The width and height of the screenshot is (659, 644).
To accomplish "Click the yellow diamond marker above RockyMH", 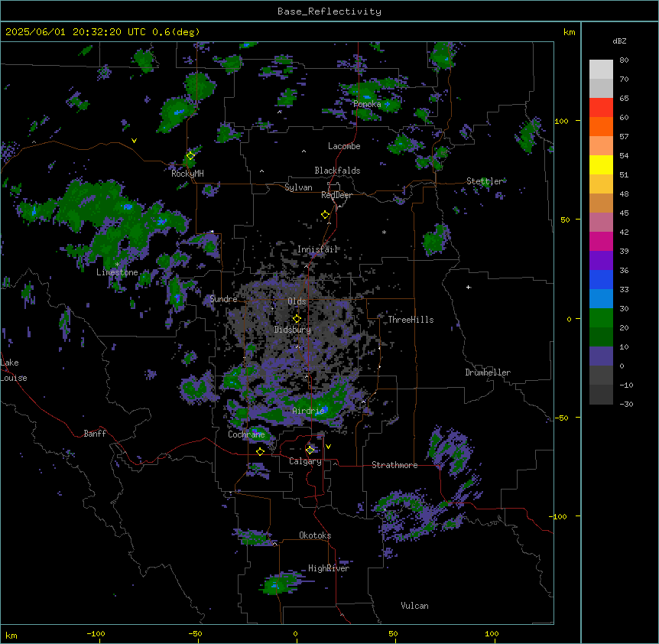I will click(x=190, y=155).
